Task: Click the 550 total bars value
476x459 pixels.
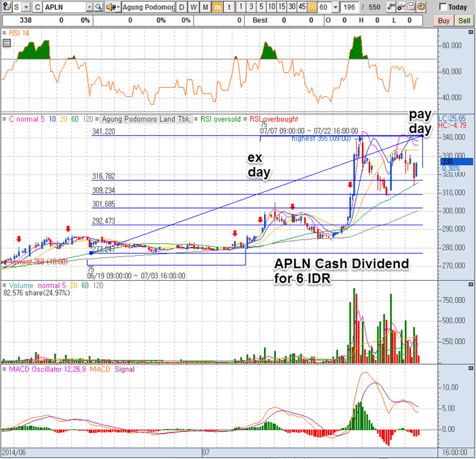Action: coord(374,7)
